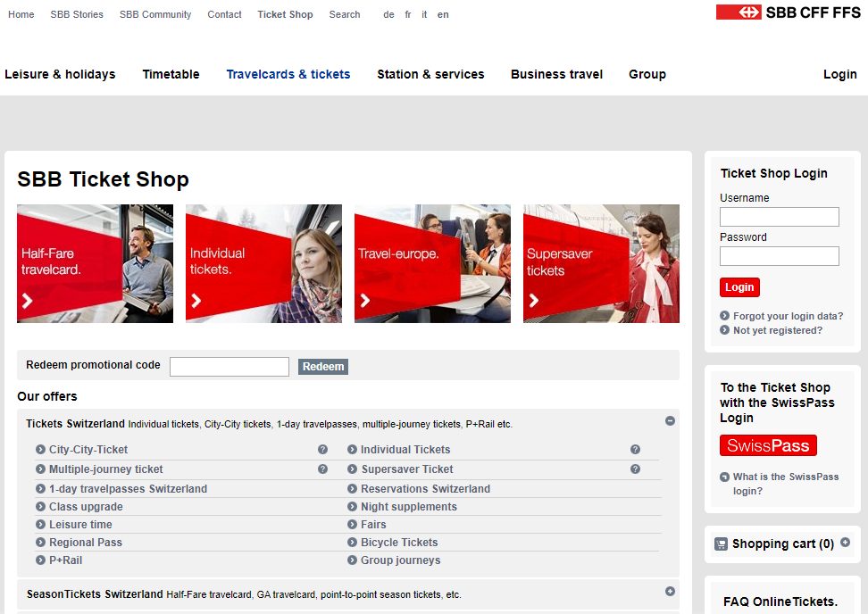Open What is the SwissPass login link

tap(786, 484)
